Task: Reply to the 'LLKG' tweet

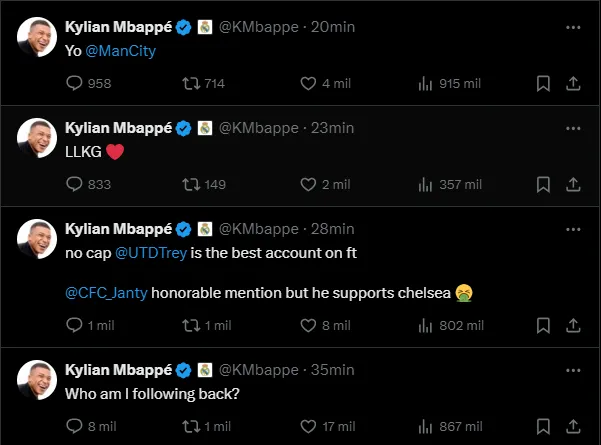Action: coord(74,185)
